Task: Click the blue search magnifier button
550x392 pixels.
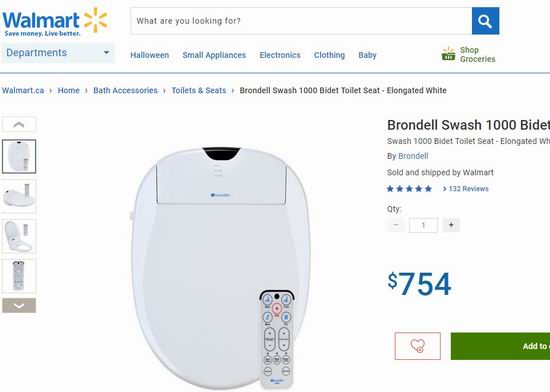Action: (x=485, y=21)
